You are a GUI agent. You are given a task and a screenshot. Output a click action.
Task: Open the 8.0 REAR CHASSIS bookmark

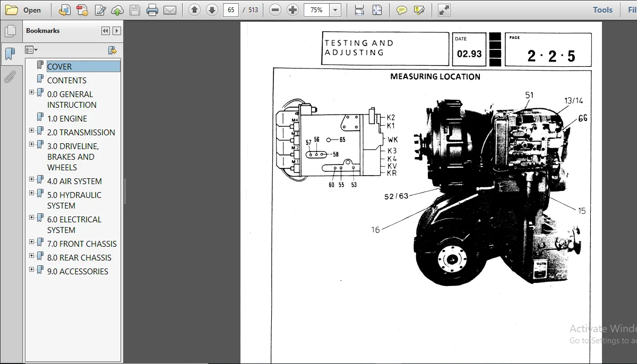coord(79,257)
